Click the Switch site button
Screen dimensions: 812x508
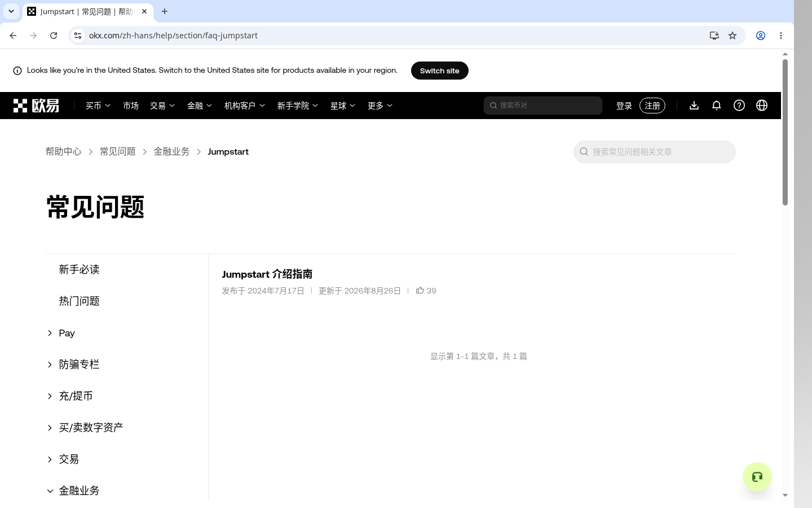(440, 71)
